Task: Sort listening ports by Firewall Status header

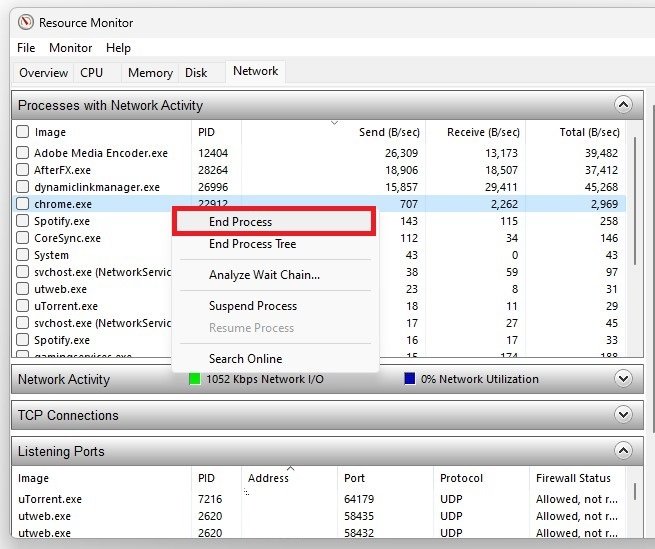Action: [x=577, y=478]
